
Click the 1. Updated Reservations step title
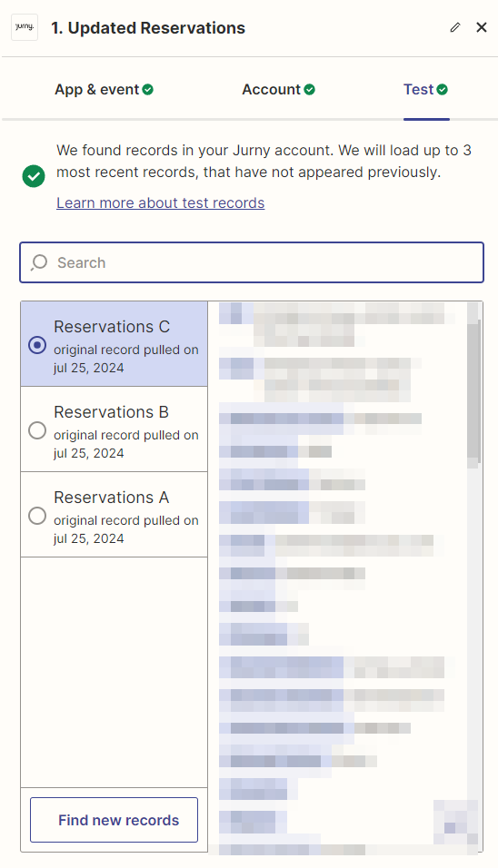(148, 27)
